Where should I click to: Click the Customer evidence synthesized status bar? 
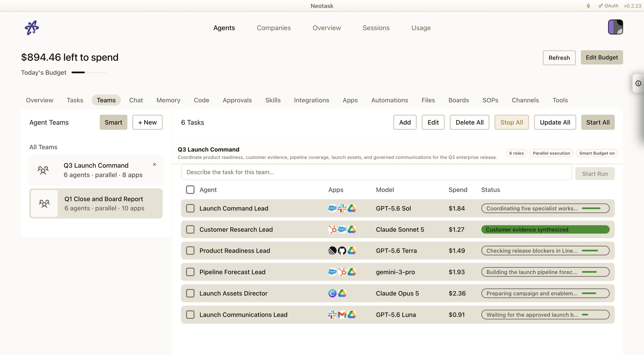[x=545, y=229]
